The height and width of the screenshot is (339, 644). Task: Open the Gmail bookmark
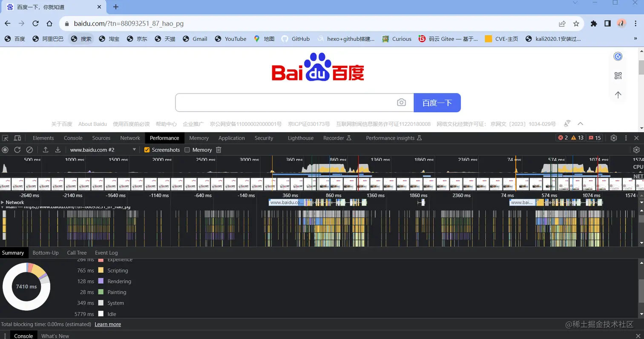(195, 39)
